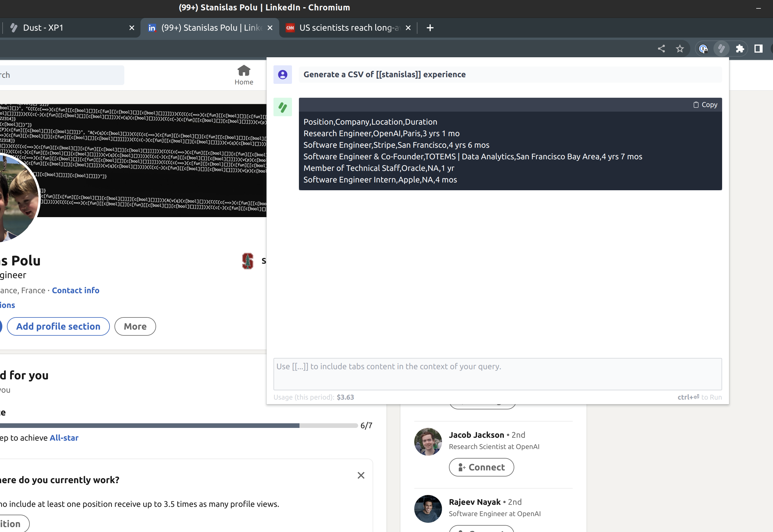Click the 'Member of Technical Staff,Oracle' CSV row

tap(379, 168)
